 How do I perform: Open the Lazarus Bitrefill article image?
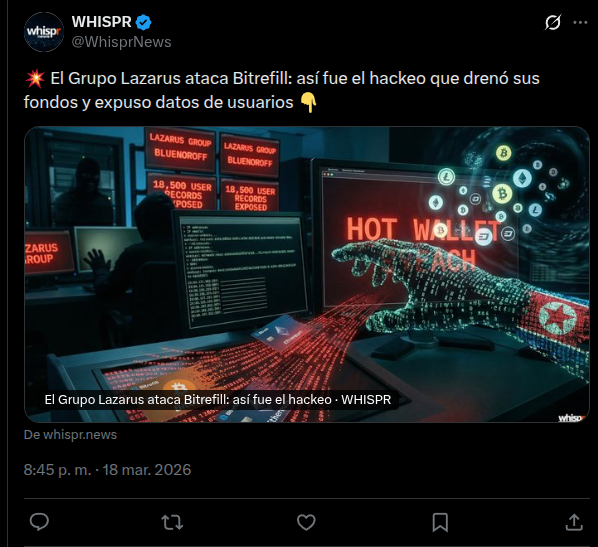pyautogui.click(x=307, y=274)
